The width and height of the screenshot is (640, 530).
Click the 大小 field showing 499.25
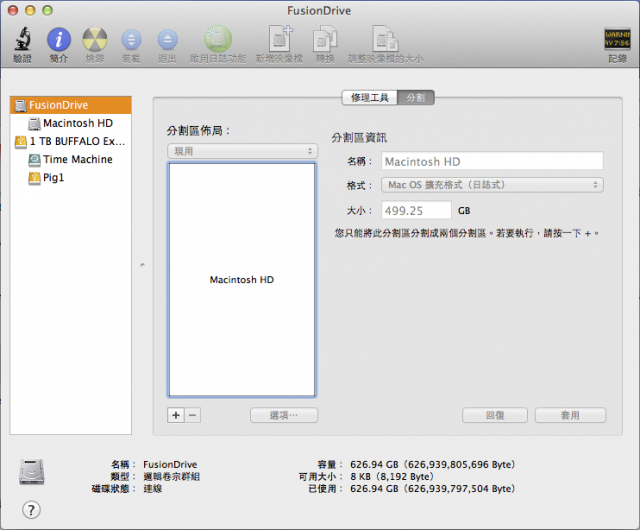coord(416,211)
